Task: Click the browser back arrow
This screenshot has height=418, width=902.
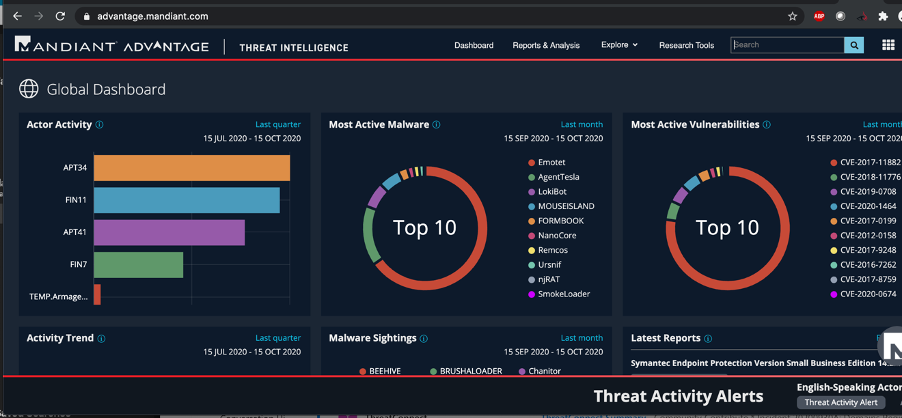Action: [x=17, y=16]
